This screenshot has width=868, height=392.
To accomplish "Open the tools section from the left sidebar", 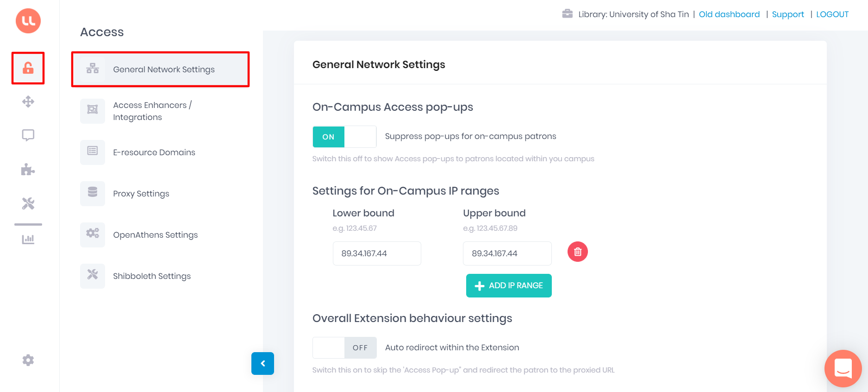I will [28, 203].
